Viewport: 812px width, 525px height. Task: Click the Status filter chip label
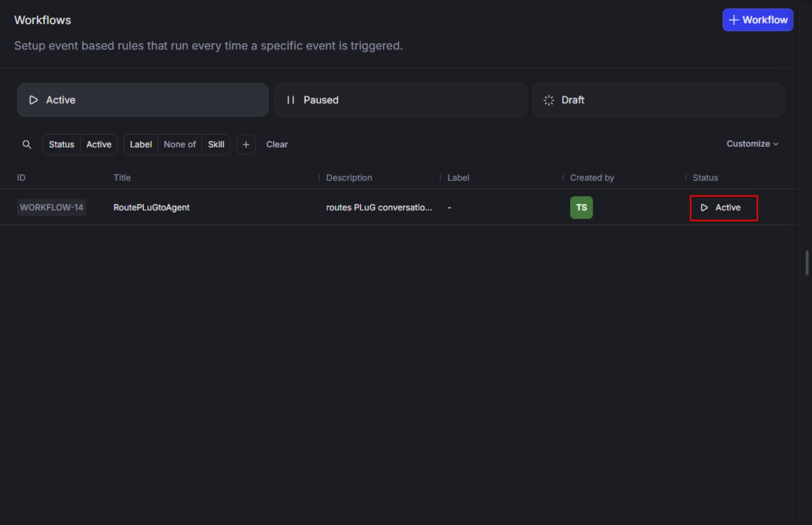click(62, 144)
